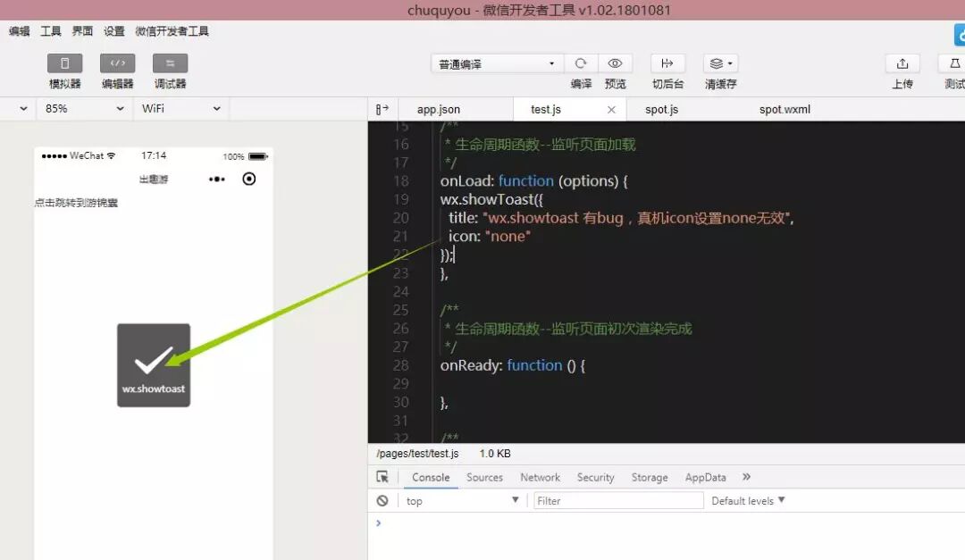Click the upload (上传) icon

(902, 63)
